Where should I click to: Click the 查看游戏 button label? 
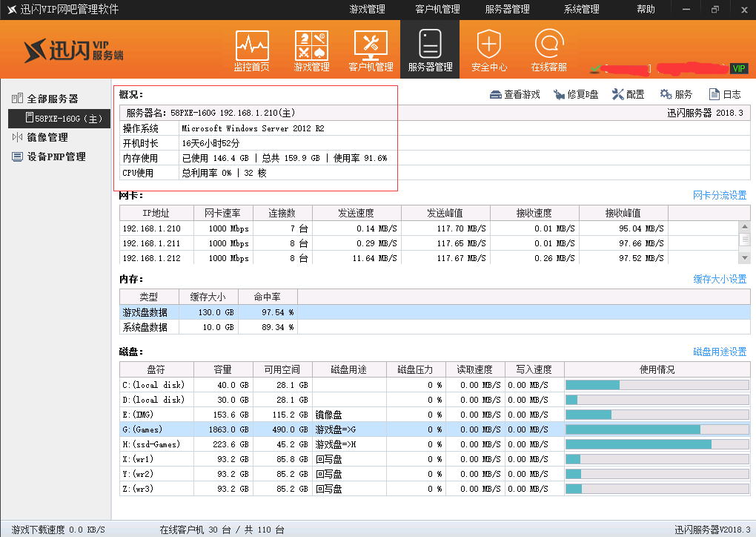click(x=523, y=94)
